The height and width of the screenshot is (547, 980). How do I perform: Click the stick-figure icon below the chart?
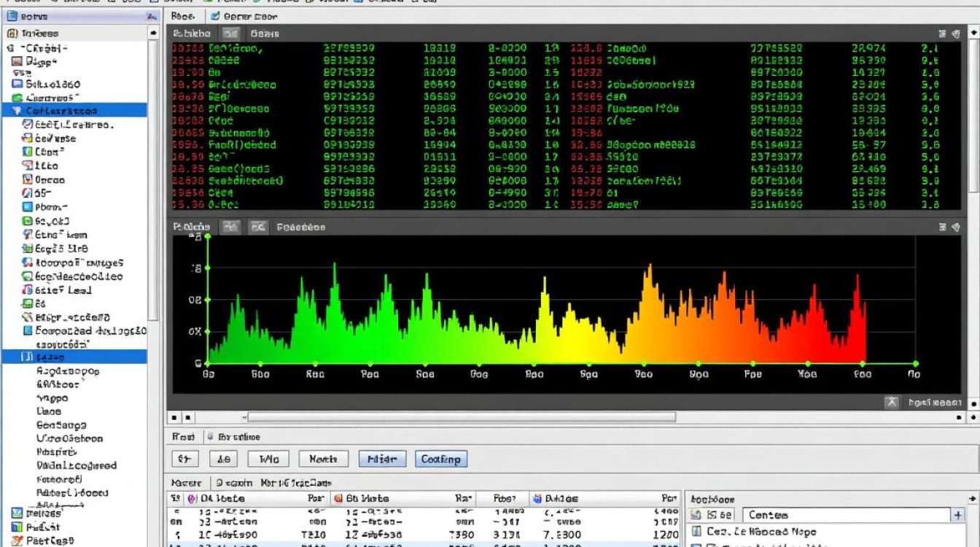click(891, 402)
